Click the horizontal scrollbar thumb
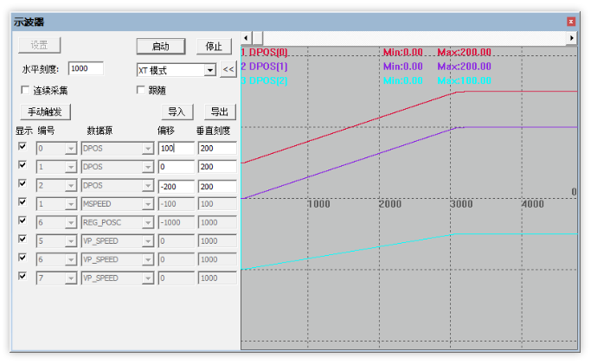The image size is (591, 364). pos(258,38)
